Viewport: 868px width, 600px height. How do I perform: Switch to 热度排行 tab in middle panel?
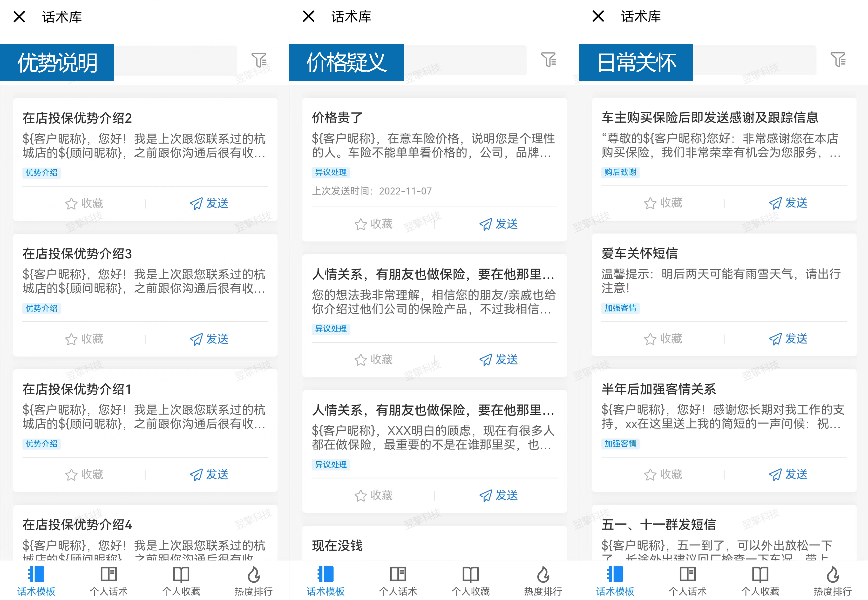tap(543, 581)
